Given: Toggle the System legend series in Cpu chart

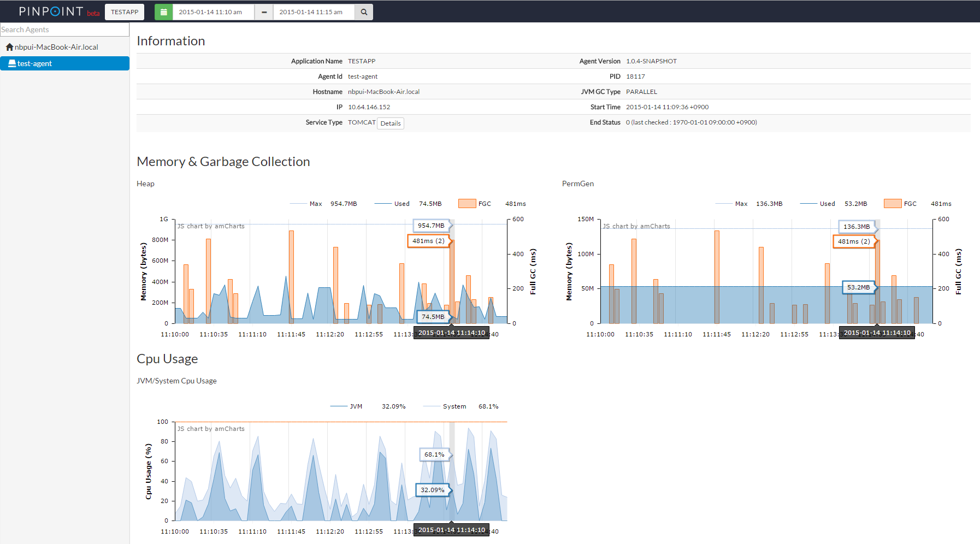Looking at the screenshot, I should click(461, 406).
